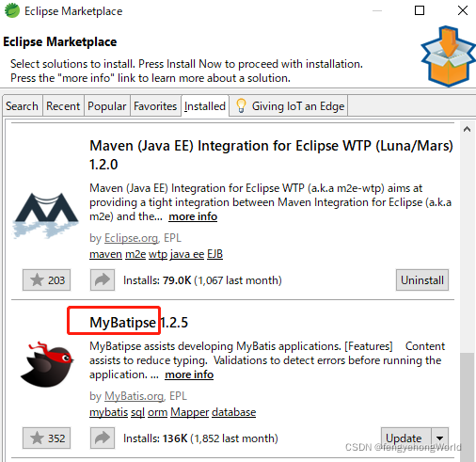Click the star favorite button showing 352
Viewport: 476px width, 462px height.
[x=46, y=438]
